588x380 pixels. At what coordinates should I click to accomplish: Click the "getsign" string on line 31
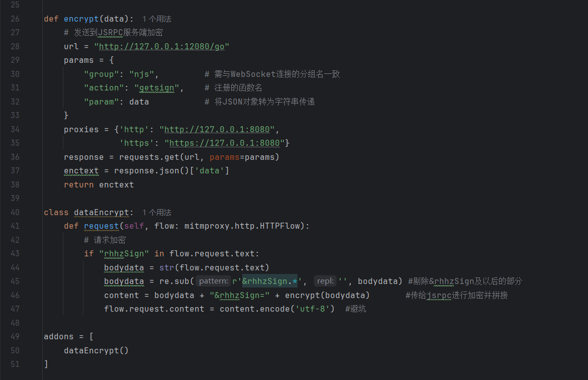click(157, 88)
